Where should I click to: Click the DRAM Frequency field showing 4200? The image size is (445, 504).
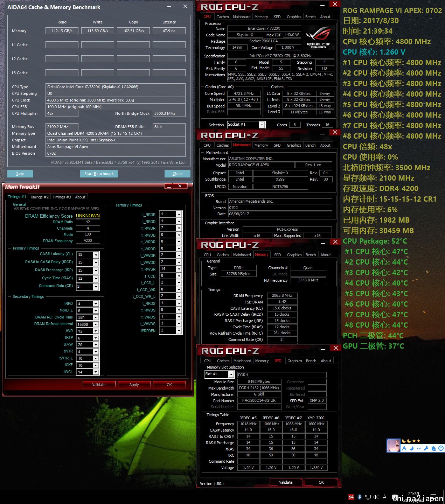(x=88, y=241)
